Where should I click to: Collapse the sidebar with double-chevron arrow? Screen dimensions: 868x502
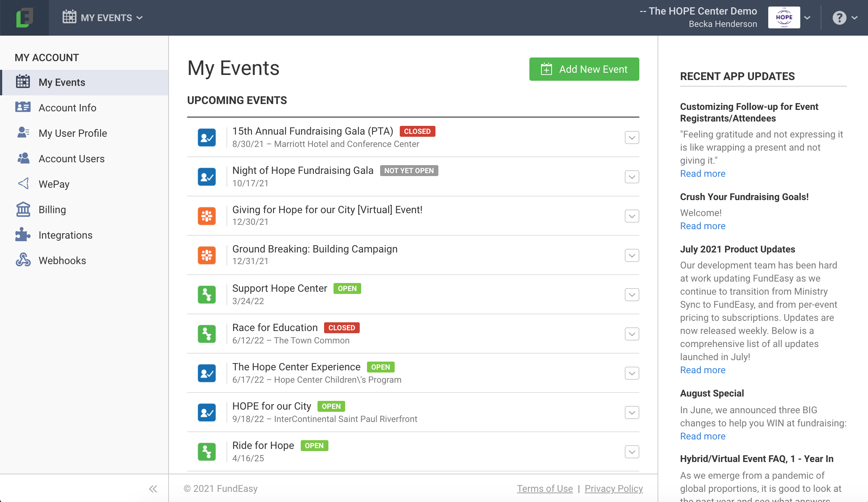point(153,489)
